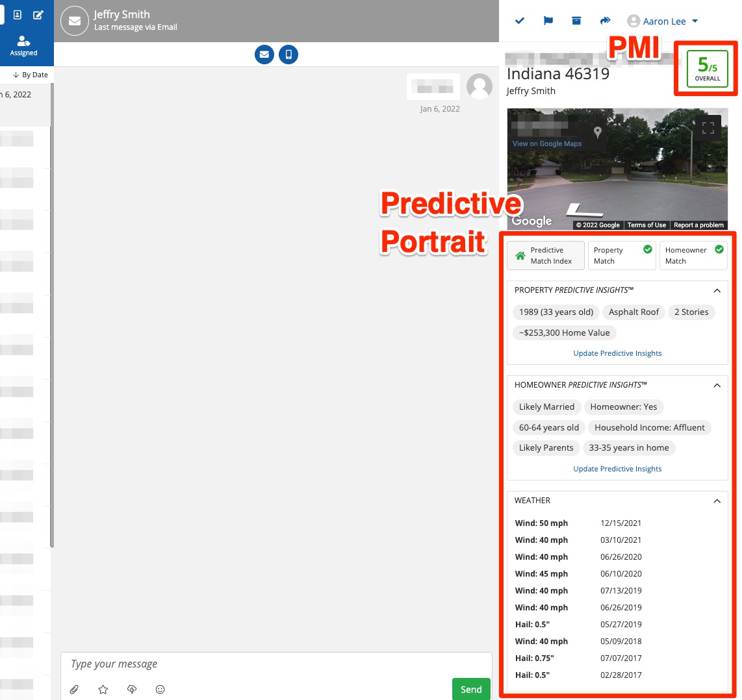Open the Homeowner Match tab

(x=692, y=256)
